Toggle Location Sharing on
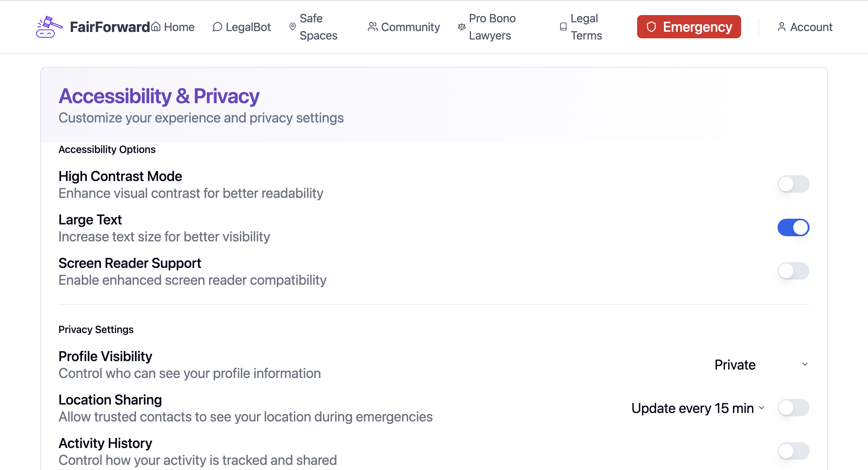 click(793, 408)
